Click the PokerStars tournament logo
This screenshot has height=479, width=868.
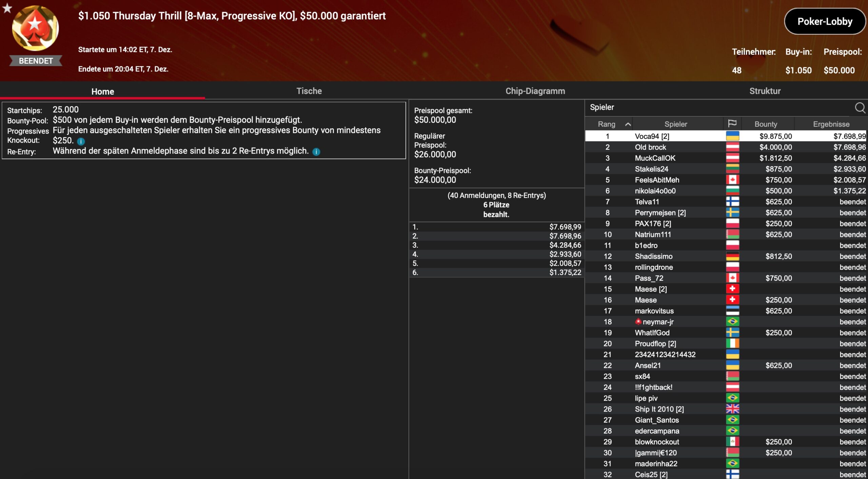click(35, 29)
